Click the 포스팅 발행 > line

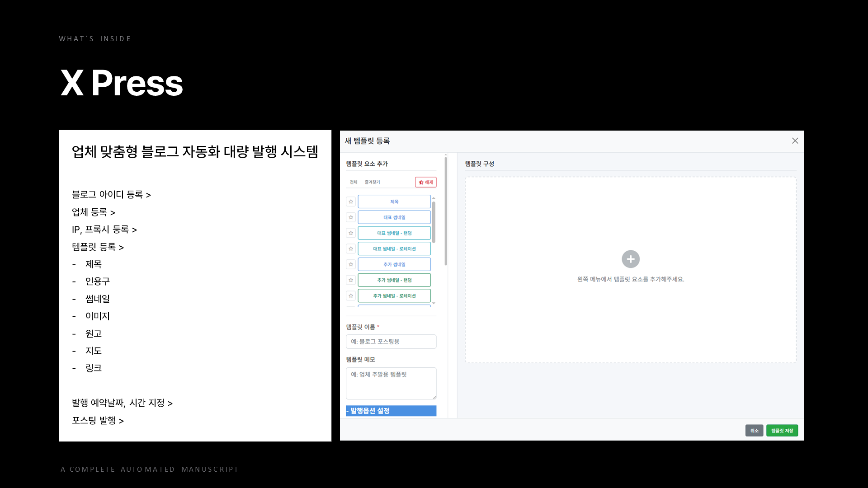(98, 421)
